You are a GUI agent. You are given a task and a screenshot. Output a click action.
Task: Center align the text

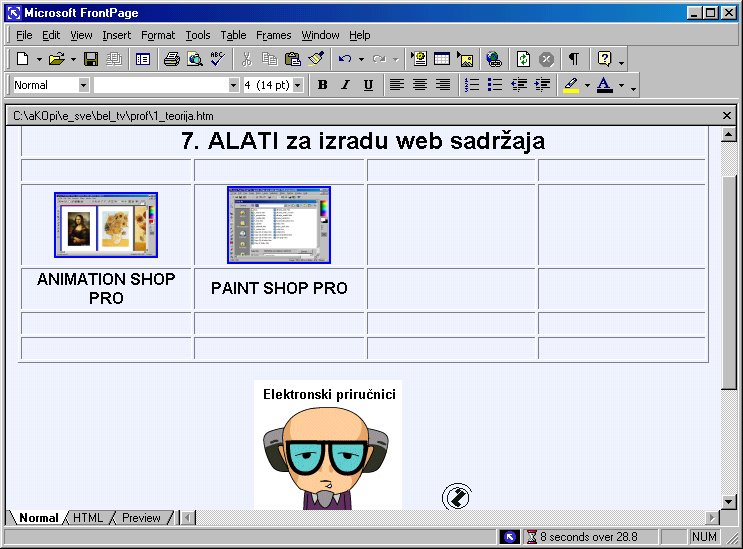click(x=420, y=85)
